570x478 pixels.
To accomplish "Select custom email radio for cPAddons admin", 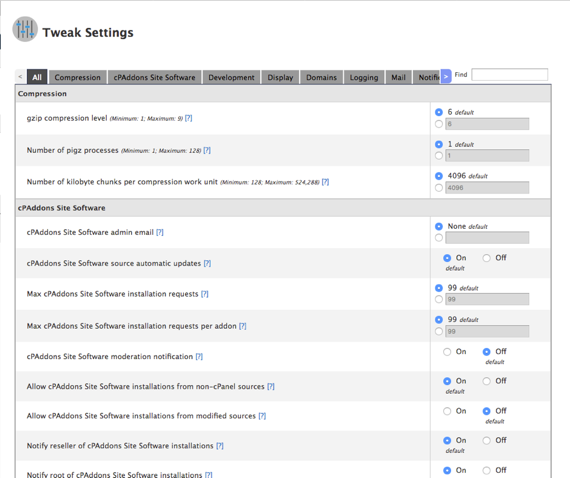I will coord(439,238).
